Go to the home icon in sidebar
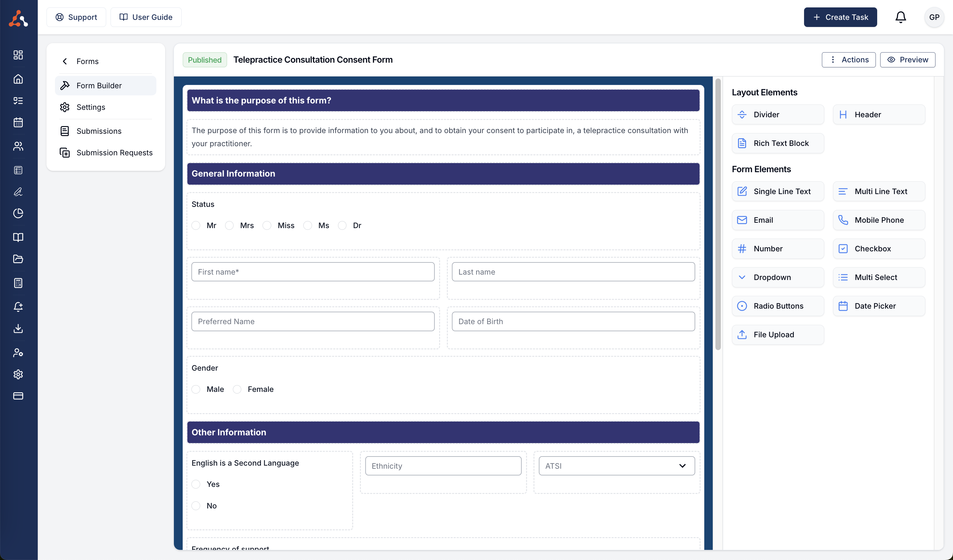The width and height of the screenshot is (953, 560). 18,79
